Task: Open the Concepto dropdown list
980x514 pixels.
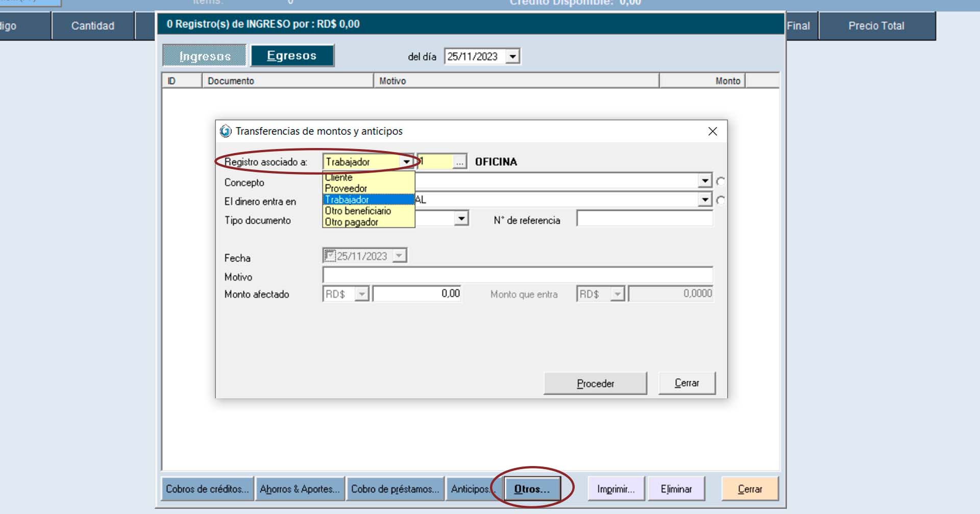Action: (705, 181)
